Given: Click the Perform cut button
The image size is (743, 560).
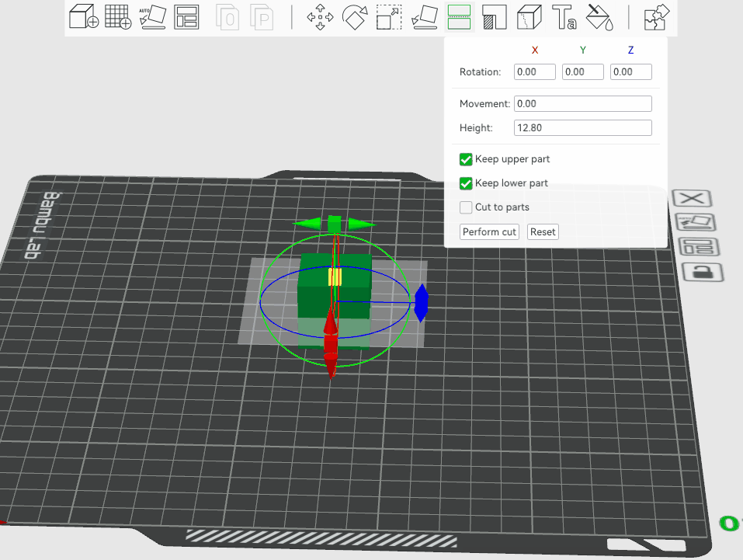Looking at the screenshot, I should 489,232.
